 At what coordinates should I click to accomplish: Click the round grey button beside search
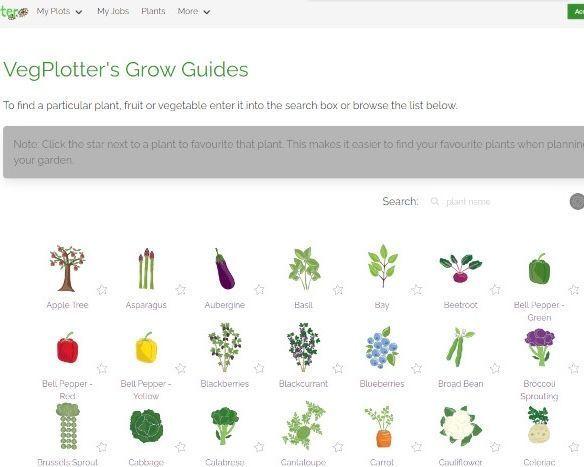click(577, 201)
